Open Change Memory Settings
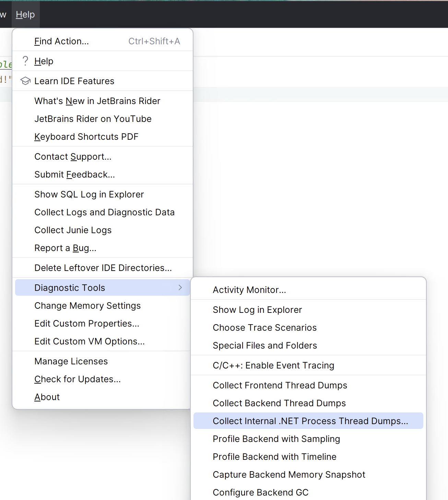This screenshot has width=448, height=500. point(87,305)
